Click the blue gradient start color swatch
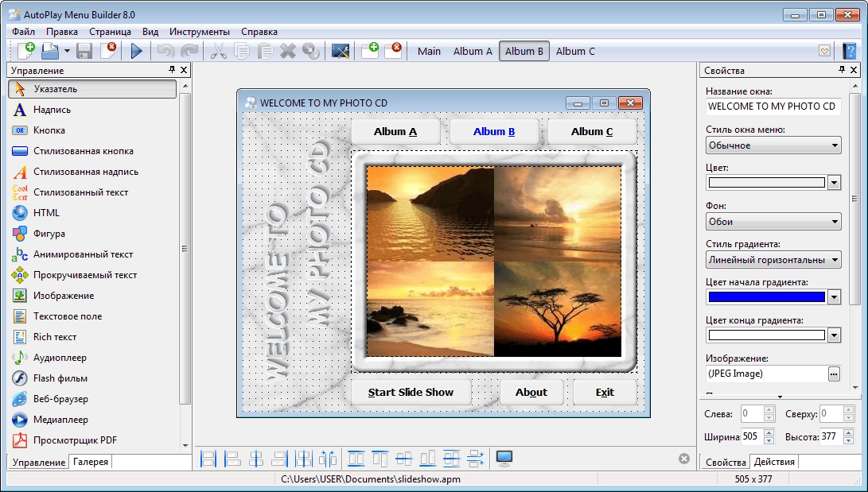 767,296
